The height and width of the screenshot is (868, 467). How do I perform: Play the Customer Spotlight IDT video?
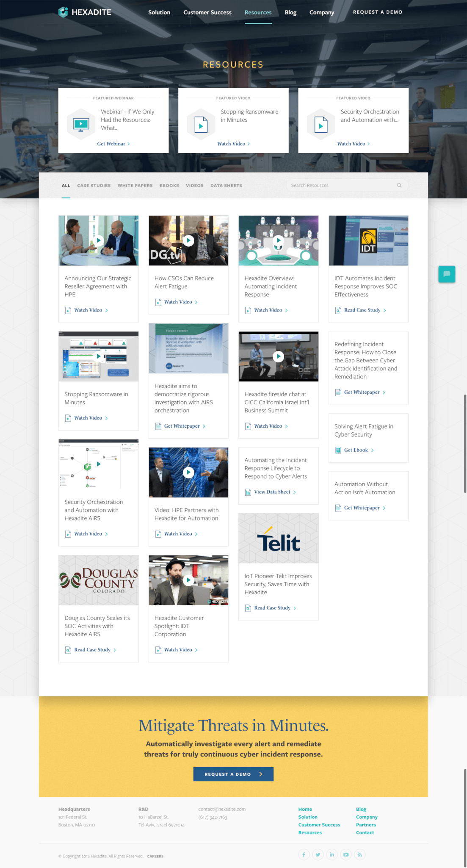[188, 580]
